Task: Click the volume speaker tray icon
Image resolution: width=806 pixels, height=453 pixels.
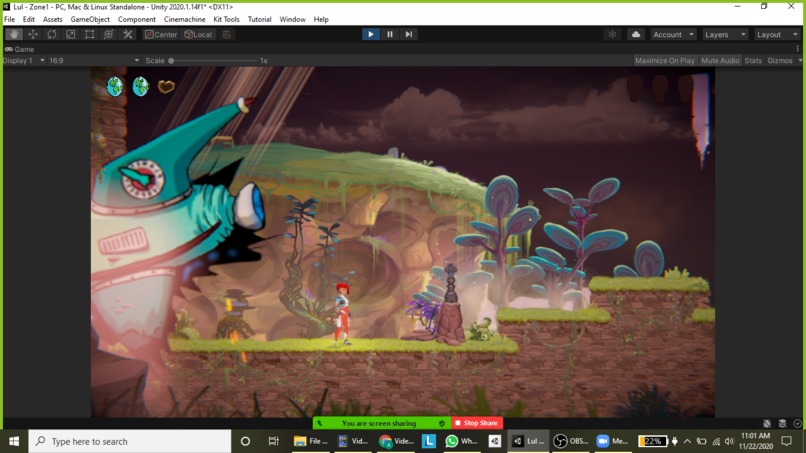Action: point(729,441)
